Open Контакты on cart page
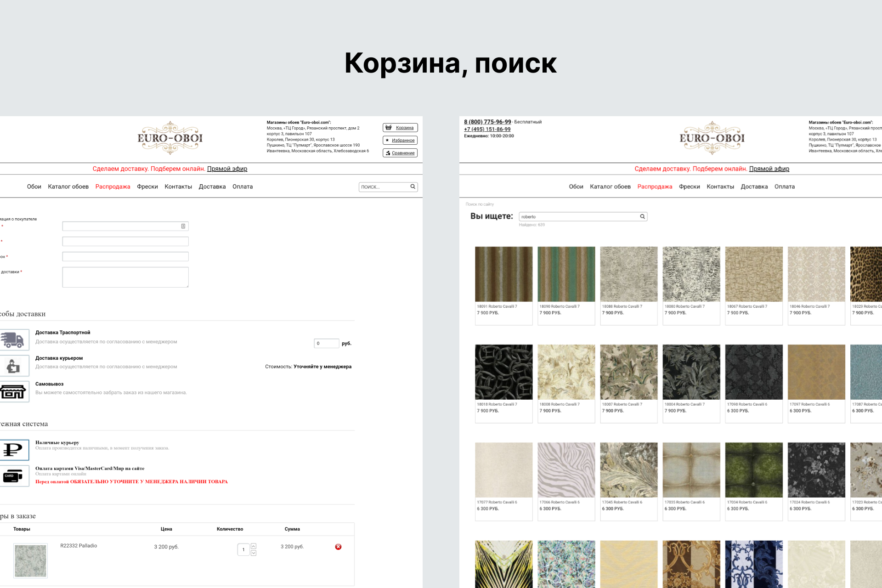 point(178,187)
